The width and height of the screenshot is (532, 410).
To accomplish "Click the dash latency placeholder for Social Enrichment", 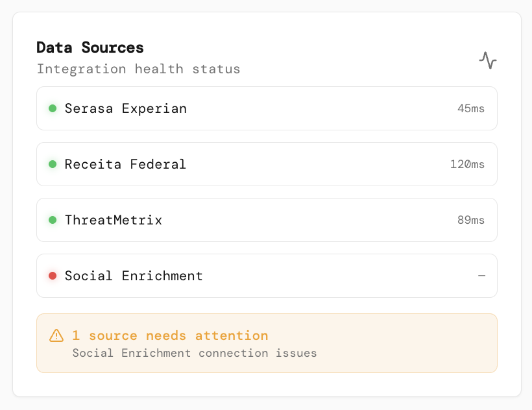I will pos(481,276).
